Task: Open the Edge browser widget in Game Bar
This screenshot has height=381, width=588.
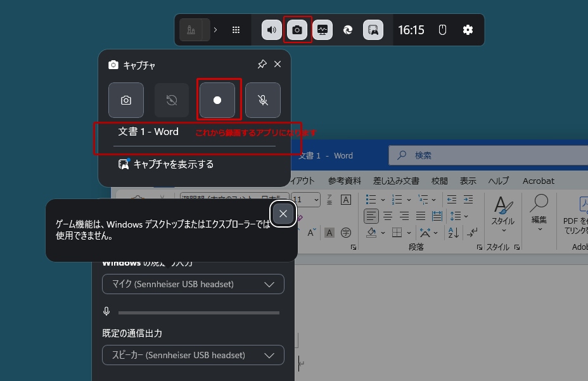Action: pyautogui.click(x=348, y=30)
